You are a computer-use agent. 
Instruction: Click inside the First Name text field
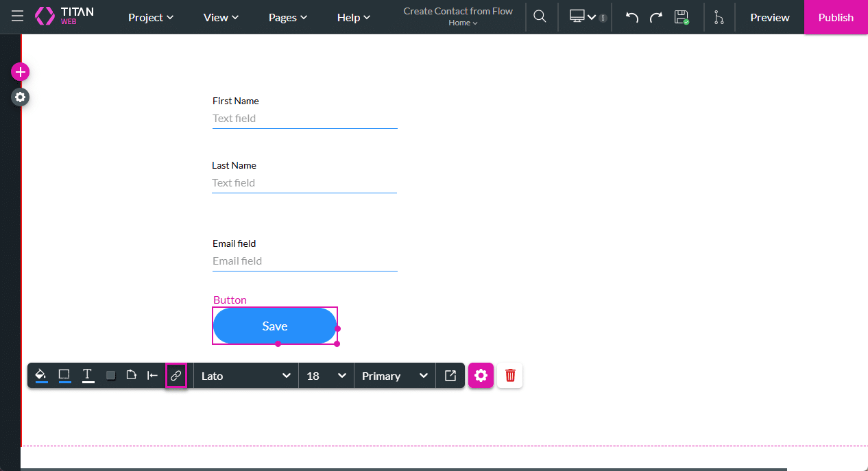click(304, 118)
